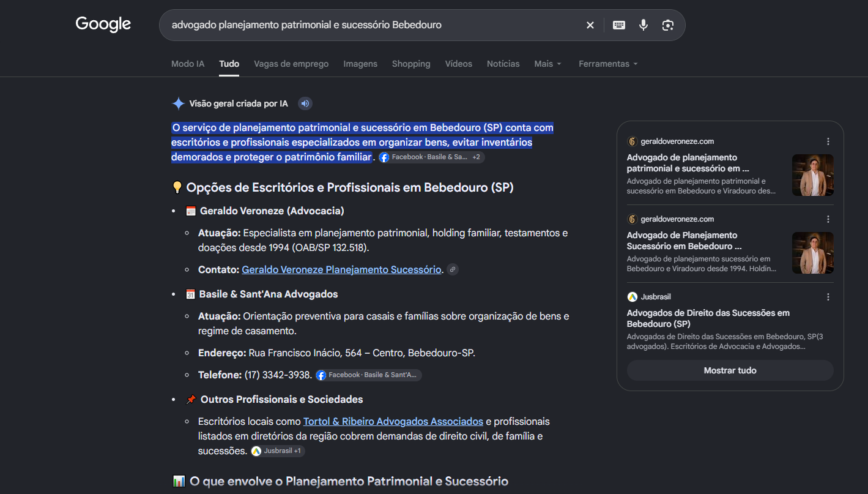Image resolution: width=868 pixels, height=494 pixels.
Task: Open 'Advogados de Direito das Sucessões' Jusbrasil result
Action: tap(708, 318)
